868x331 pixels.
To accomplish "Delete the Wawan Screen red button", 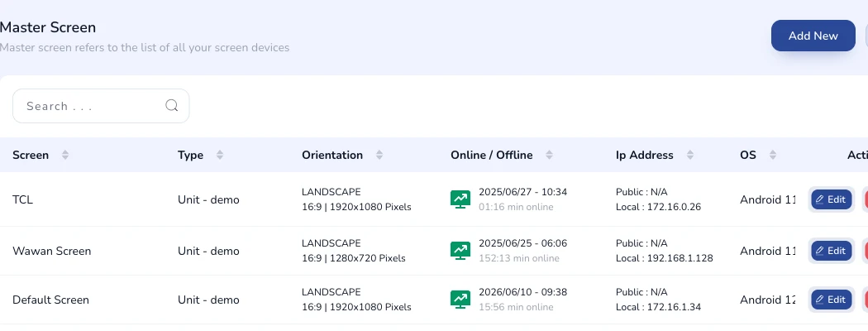I will tap(866, 252).
